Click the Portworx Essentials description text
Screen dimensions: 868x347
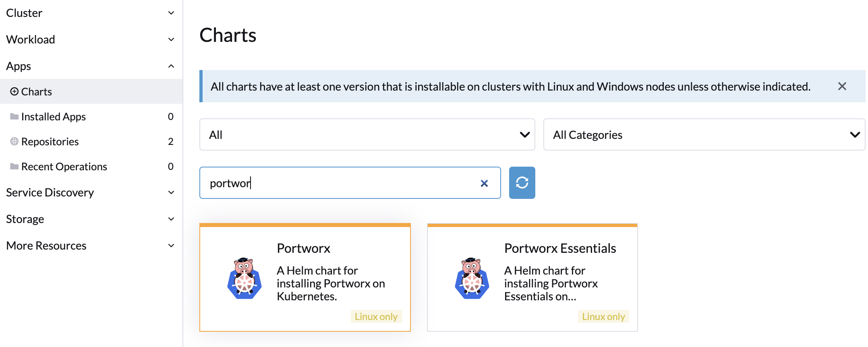tap(551, 283)
